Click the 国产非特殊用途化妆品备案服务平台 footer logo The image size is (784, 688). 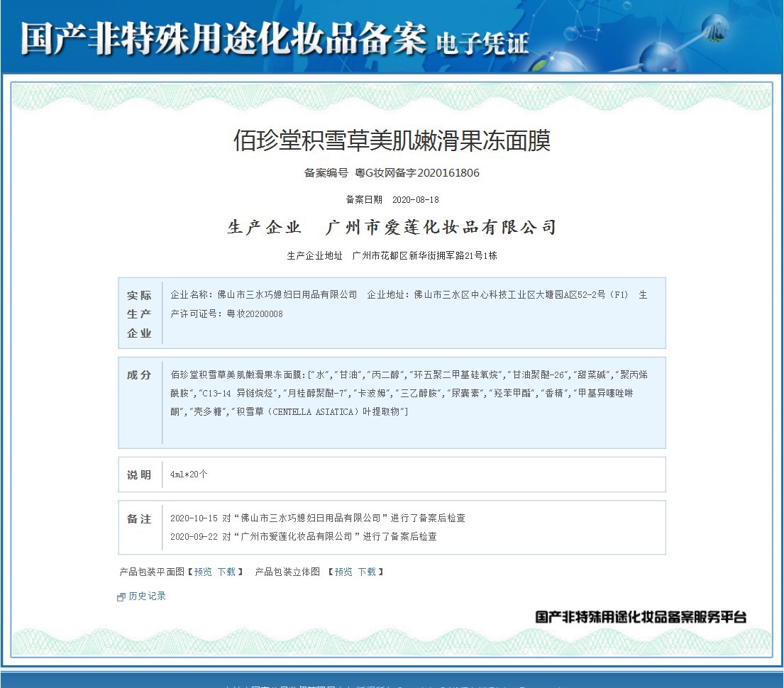tap(641, 617)
